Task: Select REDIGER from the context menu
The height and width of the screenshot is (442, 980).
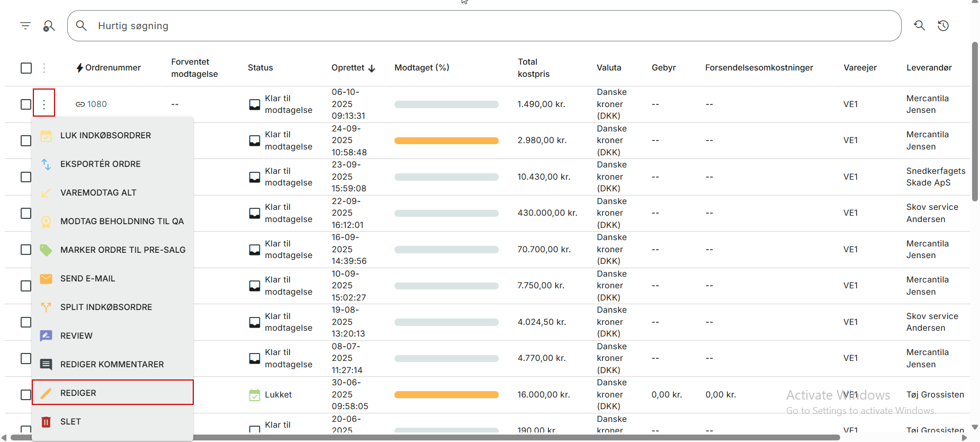Action: tap(113, 393)
